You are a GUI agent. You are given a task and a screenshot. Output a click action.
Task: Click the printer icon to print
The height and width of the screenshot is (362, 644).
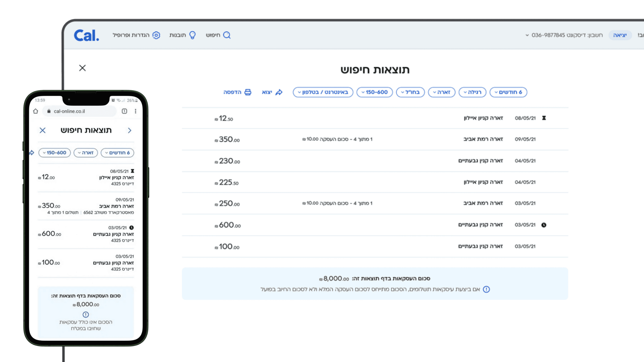click(x=248, y=92)
